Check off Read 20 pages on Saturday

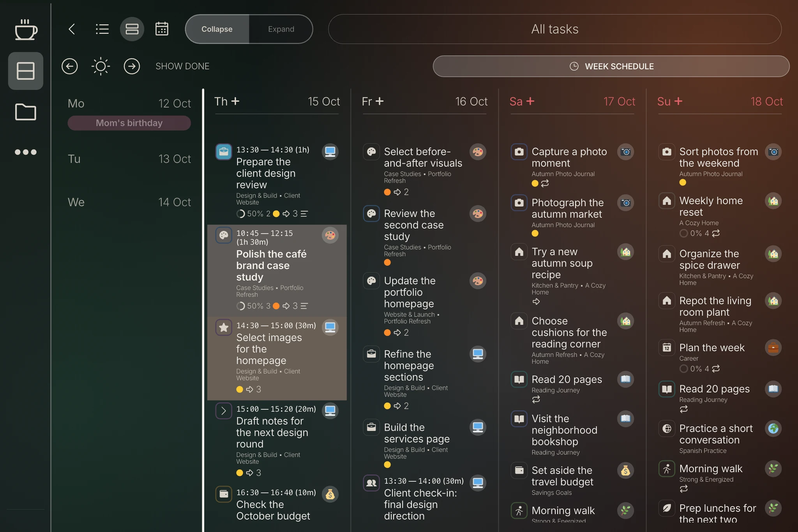tap(519, 380)
